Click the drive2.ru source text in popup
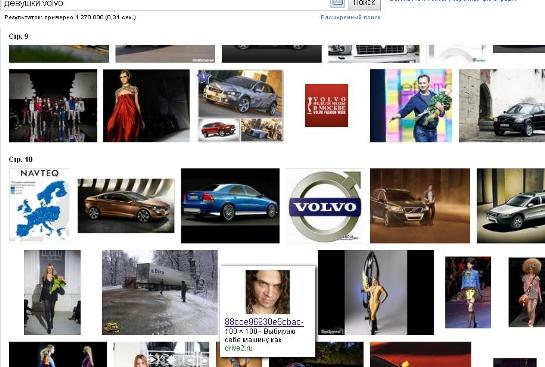This screenshot has width=545, height=367. (x=238, y=348)
